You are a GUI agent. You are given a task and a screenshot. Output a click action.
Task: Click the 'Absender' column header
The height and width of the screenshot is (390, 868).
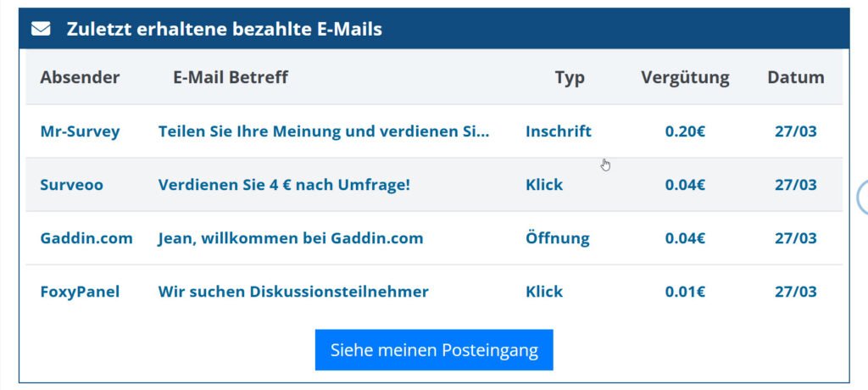80,77
